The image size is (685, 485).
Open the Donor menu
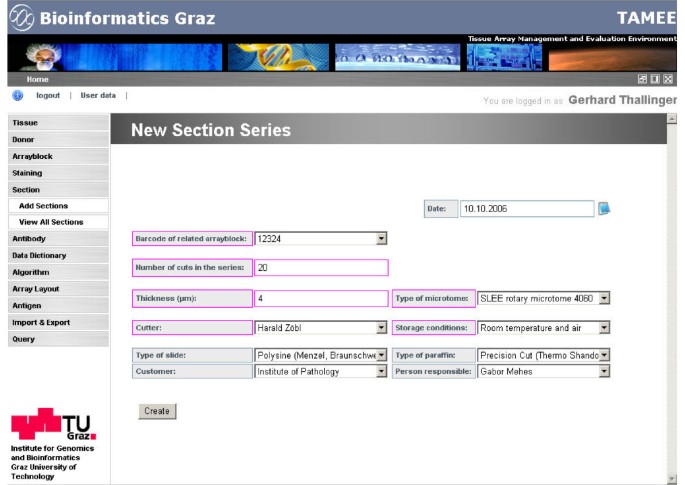point(58,139)
